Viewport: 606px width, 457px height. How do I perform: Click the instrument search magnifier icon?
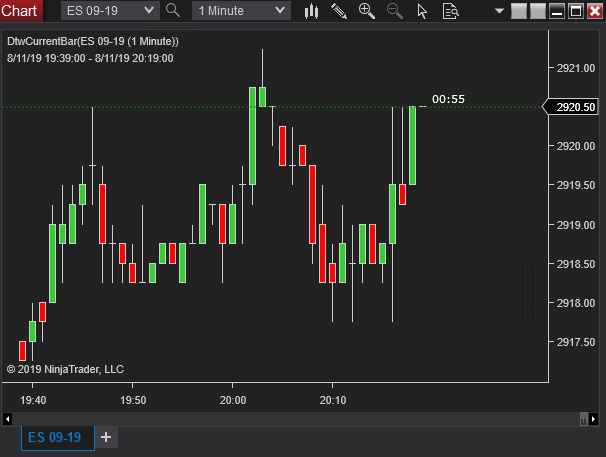tap(173, 10)
